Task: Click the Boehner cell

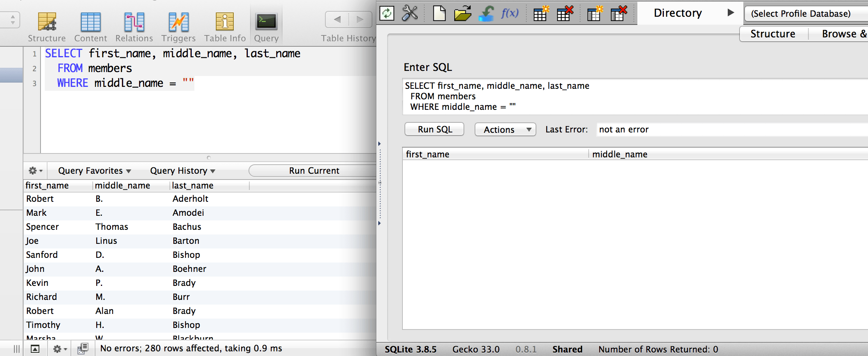Action: (x=190, y=269)
